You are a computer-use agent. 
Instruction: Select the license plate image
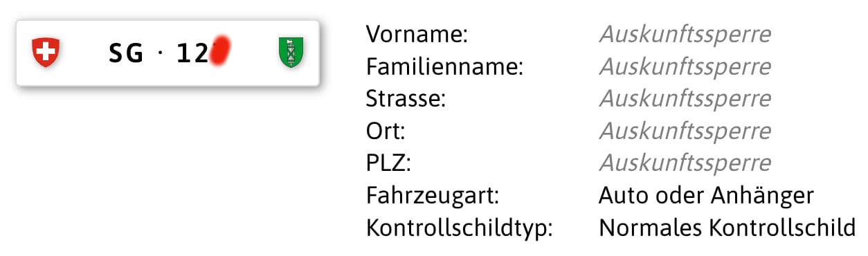(168, 53)
